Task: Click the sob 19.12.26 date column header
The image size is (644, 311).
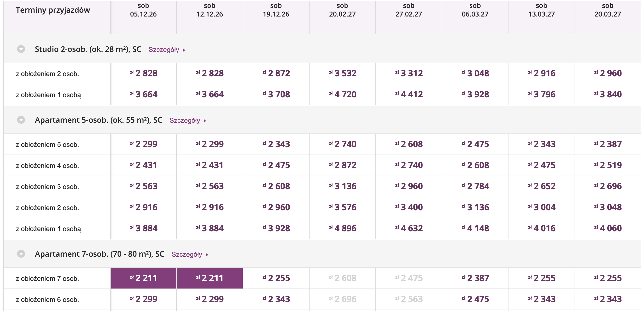Action: [x=276, y=10]
